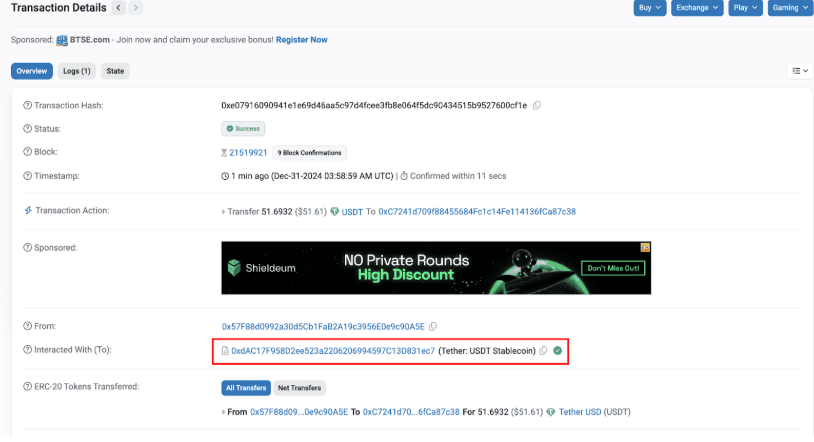Click help icon beside Block label
The width and height of the screenshot is (814, 442).
(27, 152)
